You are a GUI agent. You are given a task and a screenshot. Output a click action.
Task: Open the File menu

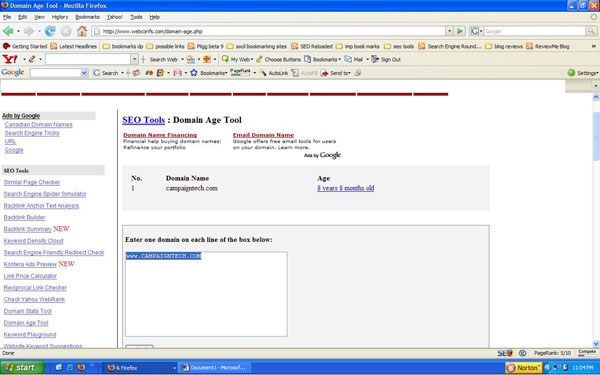click(x=7, y=17)
